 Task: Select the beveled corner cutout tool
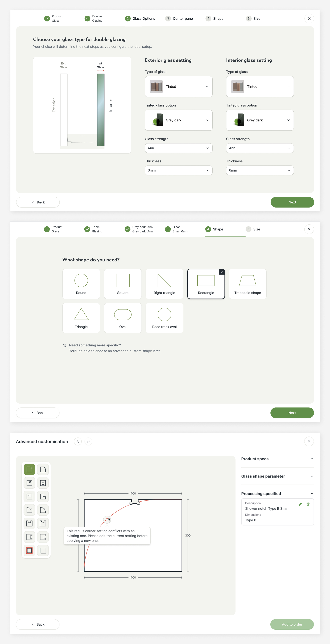(x=43, y=469)
